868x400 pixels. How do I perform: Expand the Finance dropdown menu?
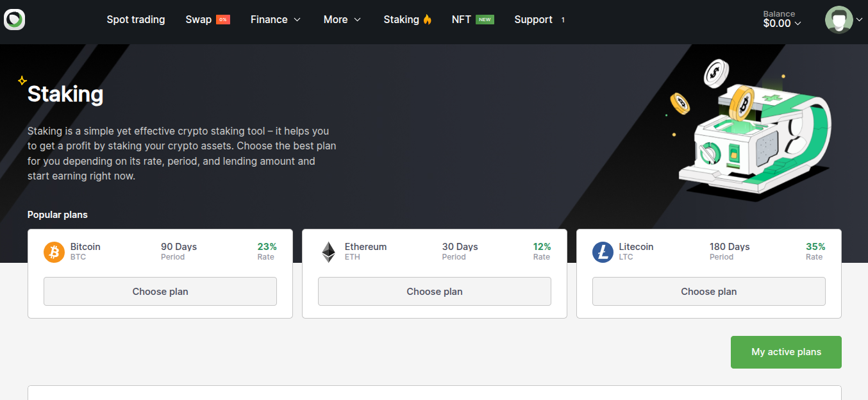point(276,20)
